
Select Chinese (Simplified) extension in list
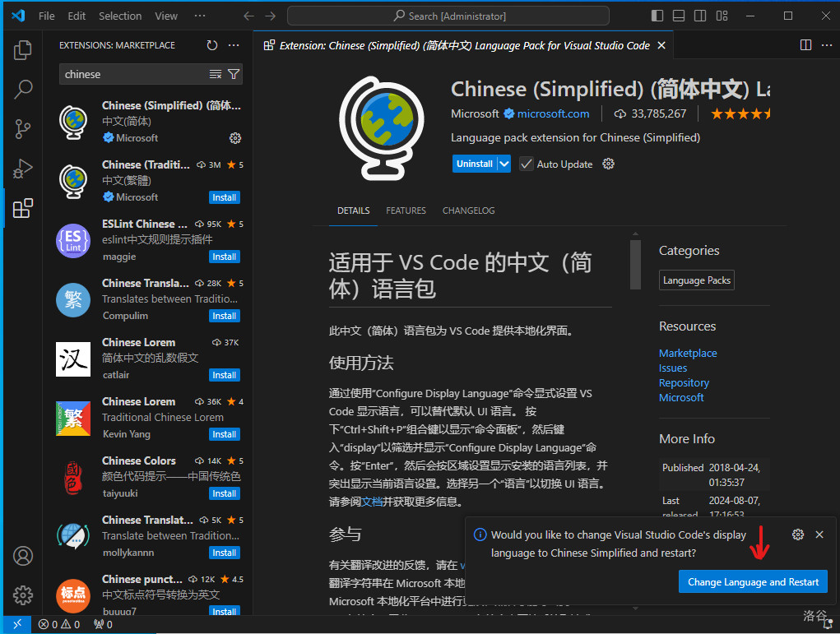[x=149, y=122]
